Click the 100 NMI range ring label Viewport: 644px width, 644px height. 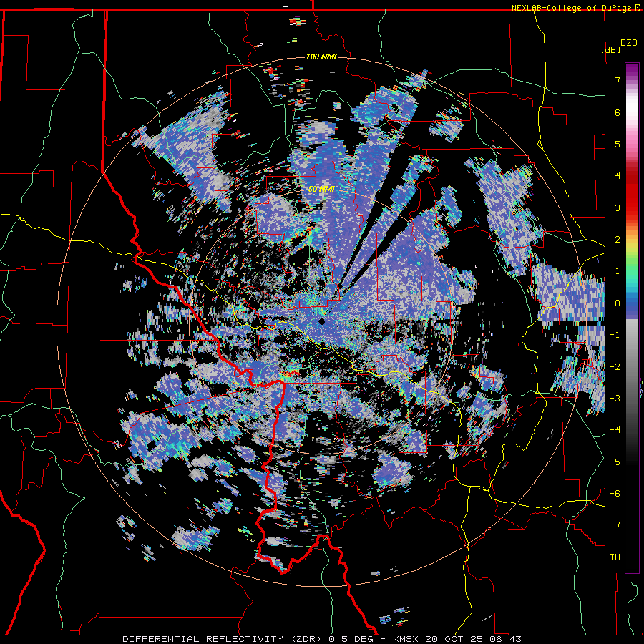[321, 57]
